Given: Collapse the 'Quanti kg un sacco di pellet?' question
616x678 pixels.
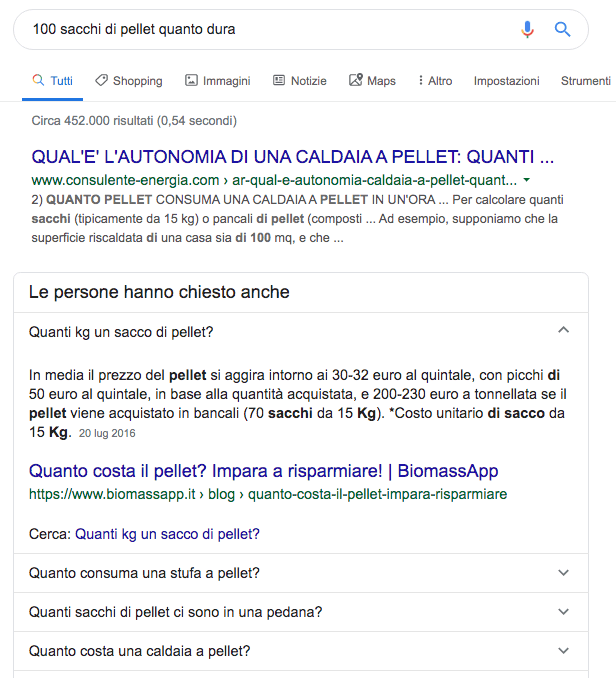Looking at the screenshot, I should tap(563, 330).
